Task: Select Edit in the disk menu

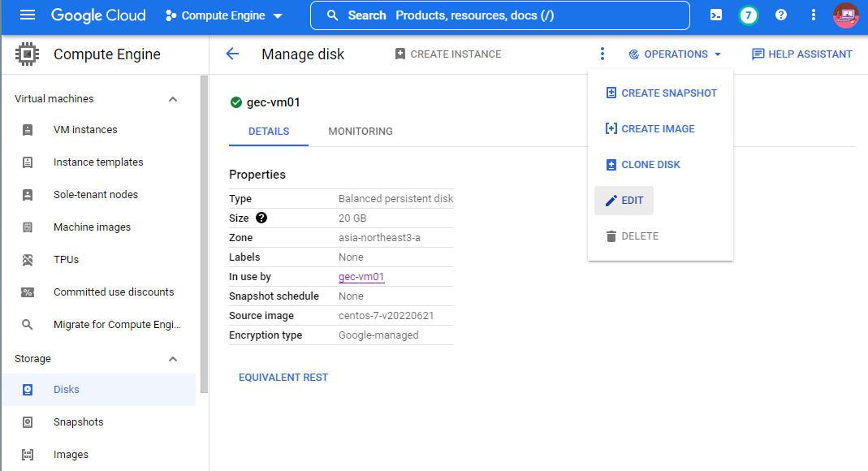Action: tap(624, 201)
